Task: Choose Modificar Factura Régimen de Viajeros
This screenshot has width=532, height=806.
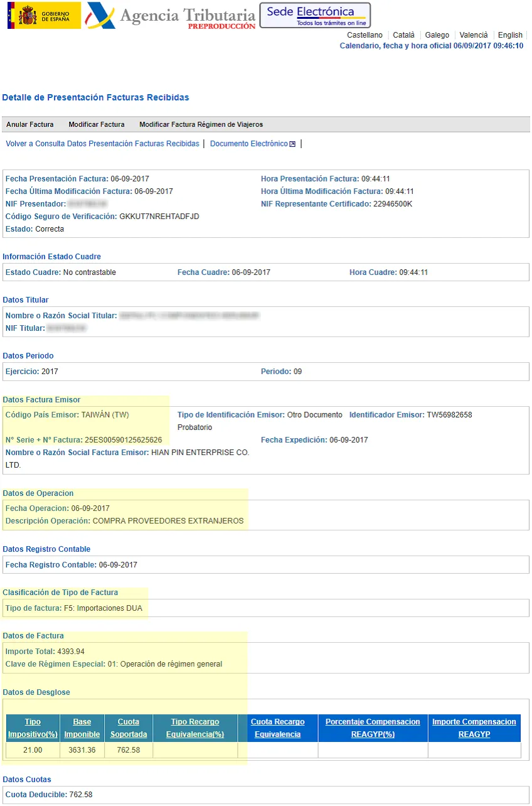Action: click(201, 124)
